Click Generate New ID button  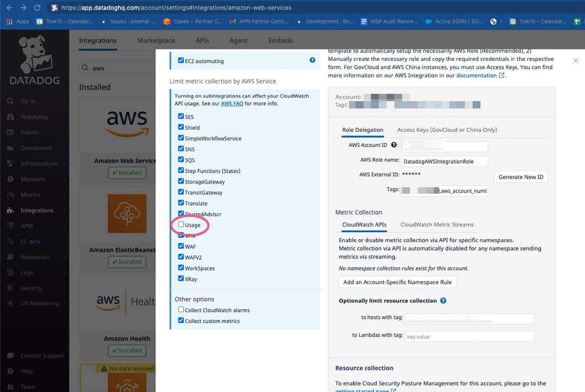[x=520, y=177]
